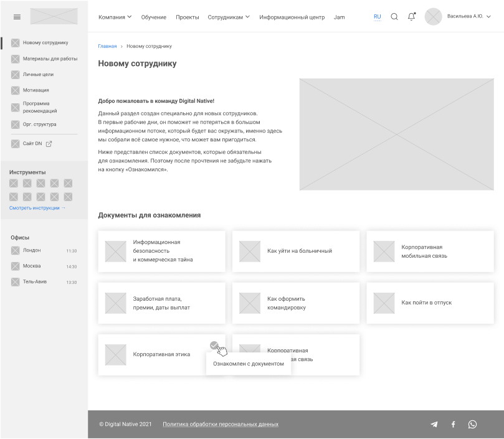This screenshot has width=504, height=439.
Task: Click the thumbnail on the Как пойти в отпуск card
Action: (x=384, y=303)
